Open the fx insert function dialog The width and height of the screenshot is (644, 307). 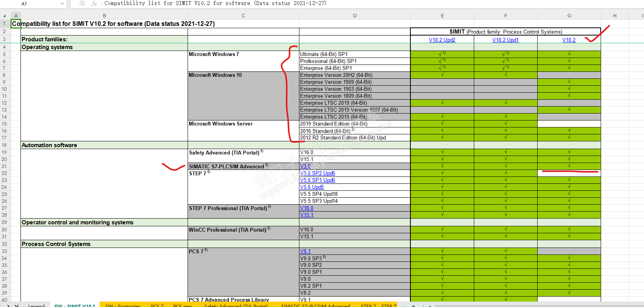pyautogui.click(x=94, y=3)
